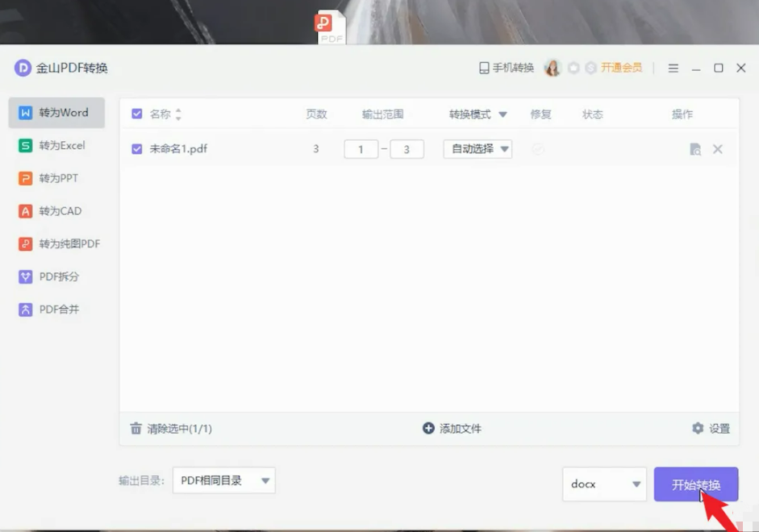Uncheck the 未命名1.pdf file checkbox
The height and width of the screenshot is (532, 759).
(x=137, y=149)
